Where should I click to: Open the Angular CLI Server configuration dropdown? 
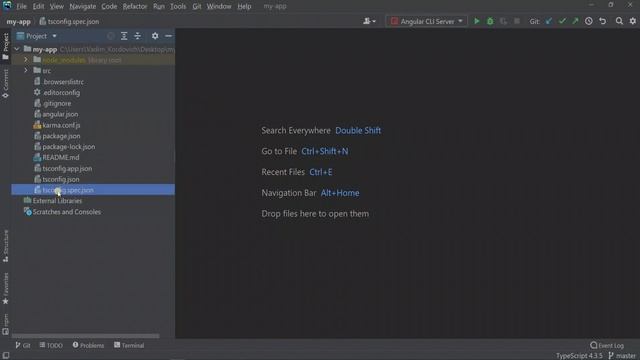(x=426, y=21)
